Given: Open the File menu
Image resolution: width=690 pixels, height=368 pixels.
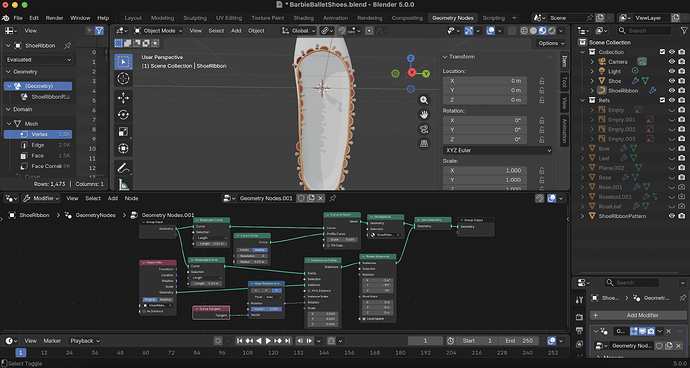Looking at the screenshot, I should click(18, 18).
